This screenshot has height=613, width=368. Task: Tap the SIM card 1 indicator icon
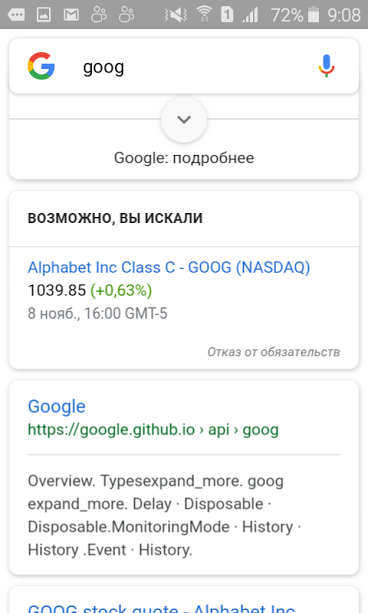[x=227, y=14]
